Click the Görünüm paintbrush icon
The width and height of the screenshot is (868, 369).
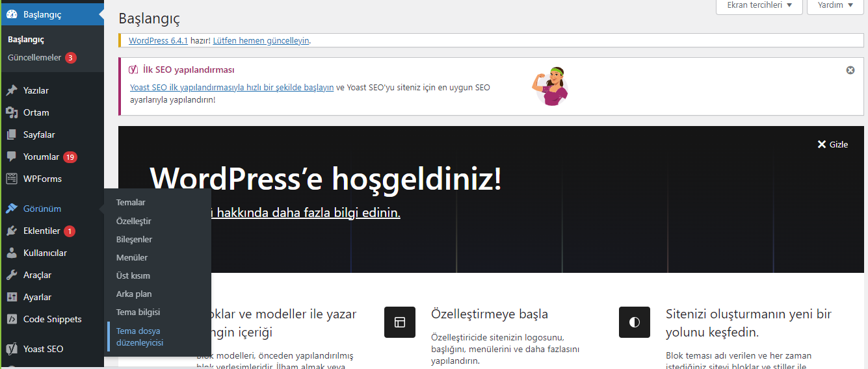[x=12, y=209]
